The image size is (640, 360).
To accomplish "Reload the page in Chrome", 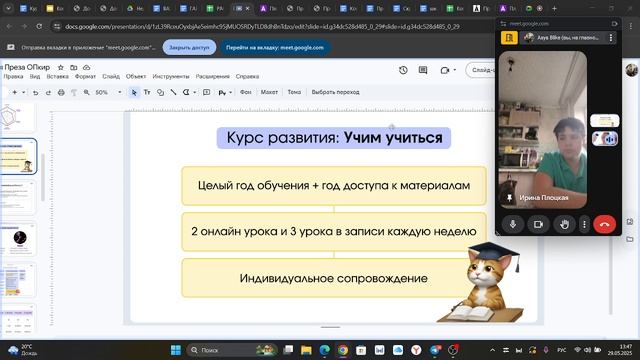I will pyautogui.click(x=39, y=27).
